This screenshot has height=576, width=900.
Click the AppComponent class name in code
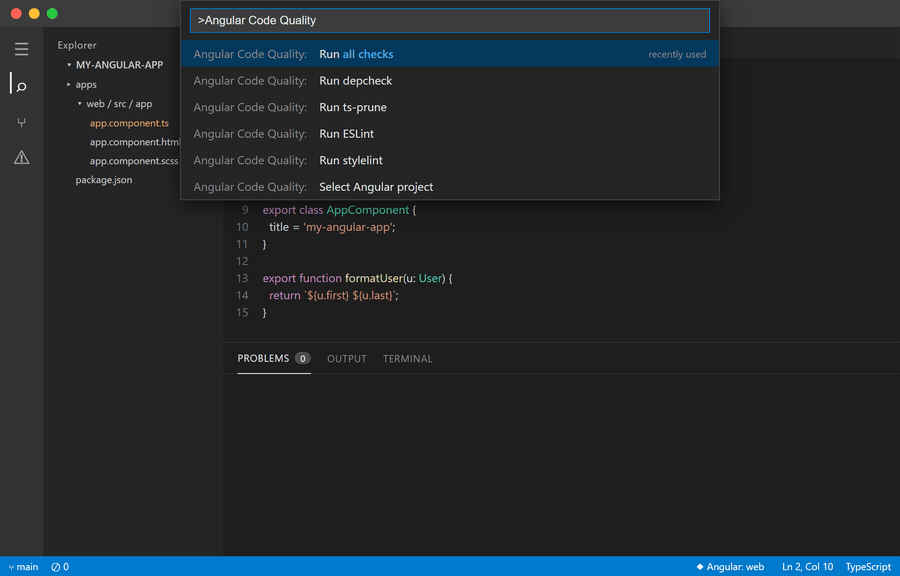click(x=368, y=210)
